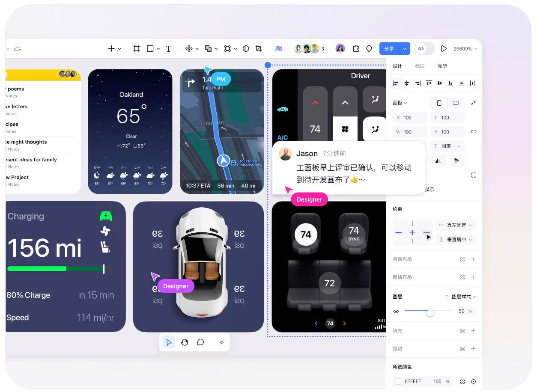Screen dimensions: 537x392
Task: Select the Frame tool
Action: (x=137, y=48)
